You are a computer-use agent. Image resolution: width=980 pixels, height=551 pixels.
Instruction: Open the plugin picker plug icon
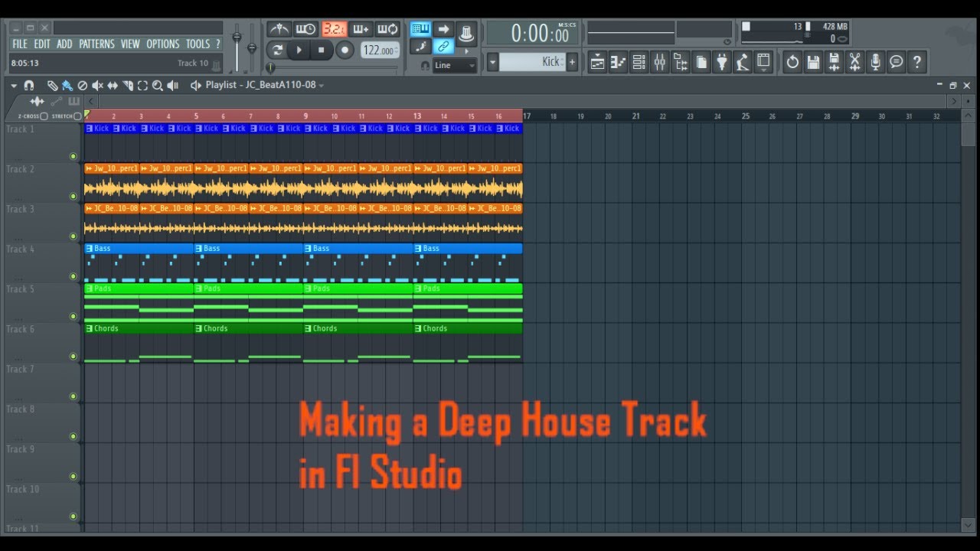722,62
